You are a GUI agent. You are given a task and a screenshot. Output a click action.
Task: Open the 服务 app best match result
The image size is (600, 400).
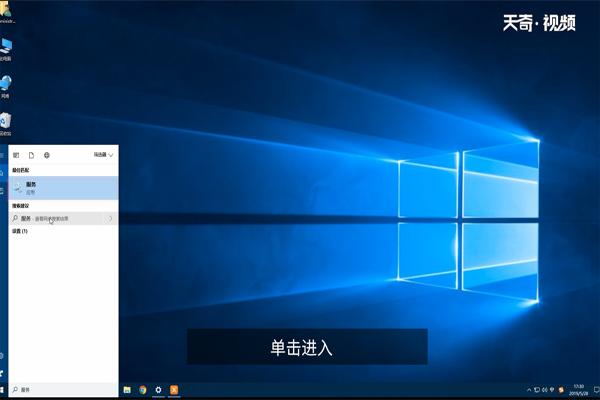[63, 188]
